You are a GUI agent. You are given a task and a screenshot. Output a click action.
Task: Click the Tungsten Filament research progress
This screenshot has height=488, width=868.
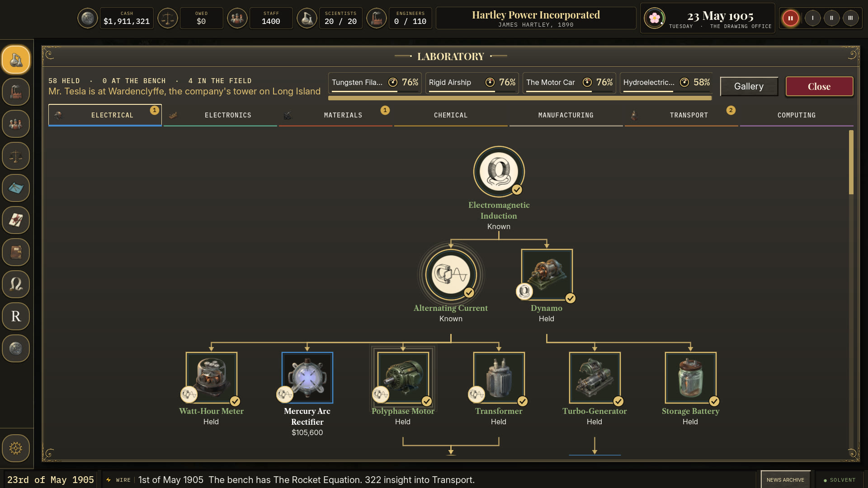coord(375,83)
